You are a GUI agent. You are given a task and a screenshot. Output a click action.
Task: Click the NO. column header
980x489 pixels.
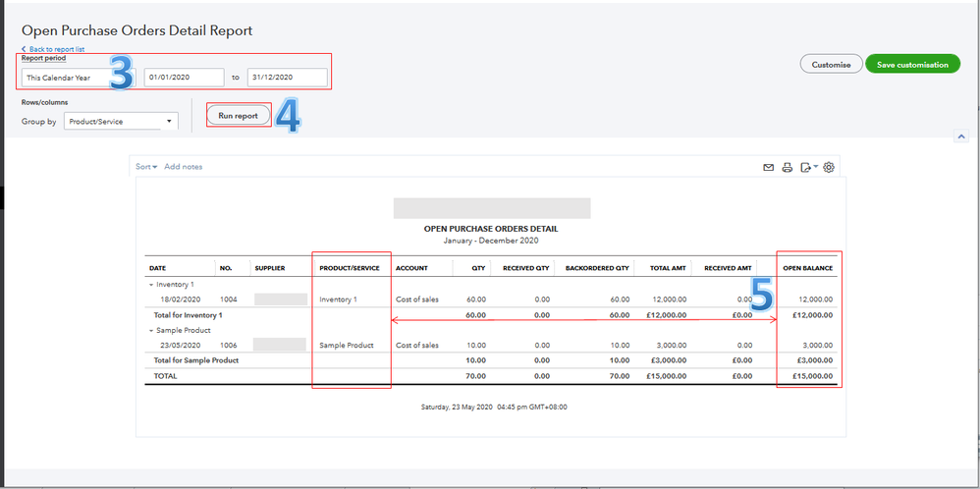pos(226,268)
